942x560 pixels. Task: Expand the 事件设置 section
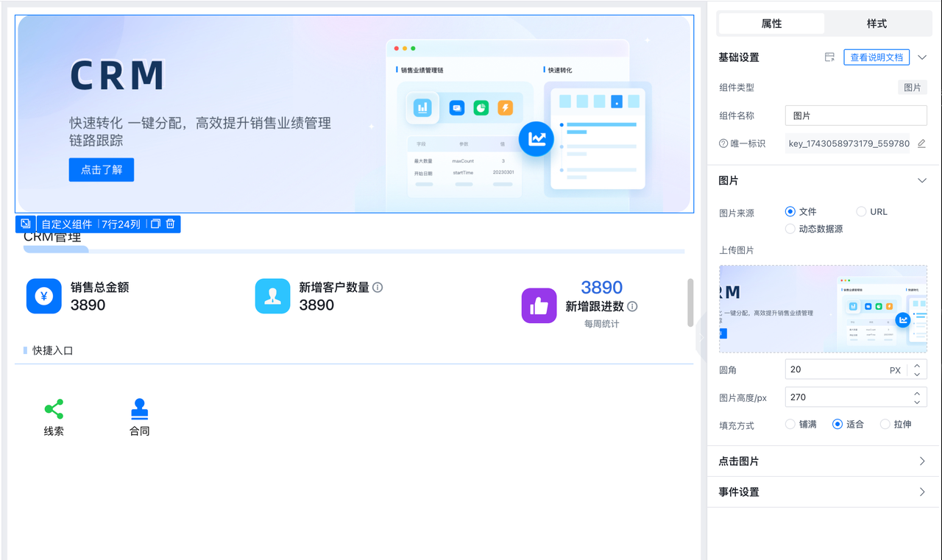pos(922,492)
